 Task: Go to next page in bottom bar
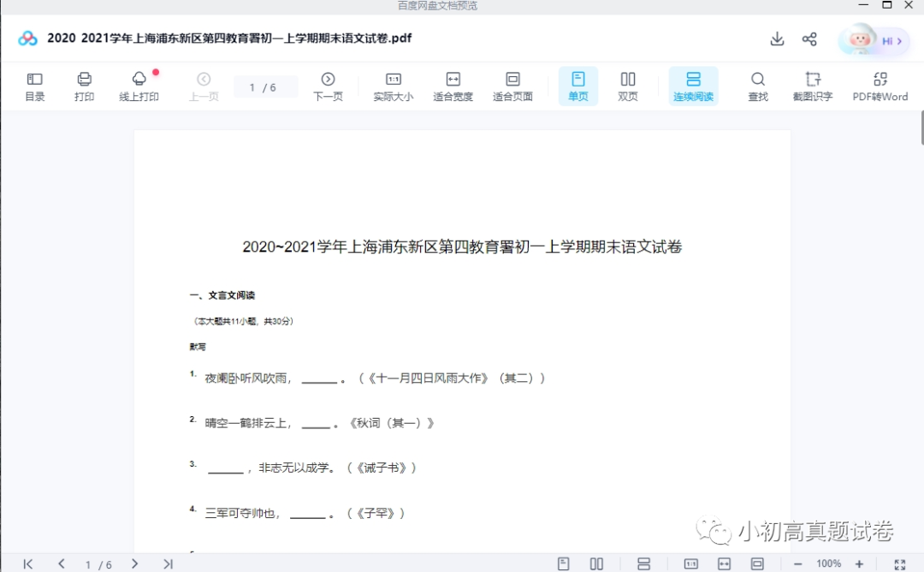(135, 563)
